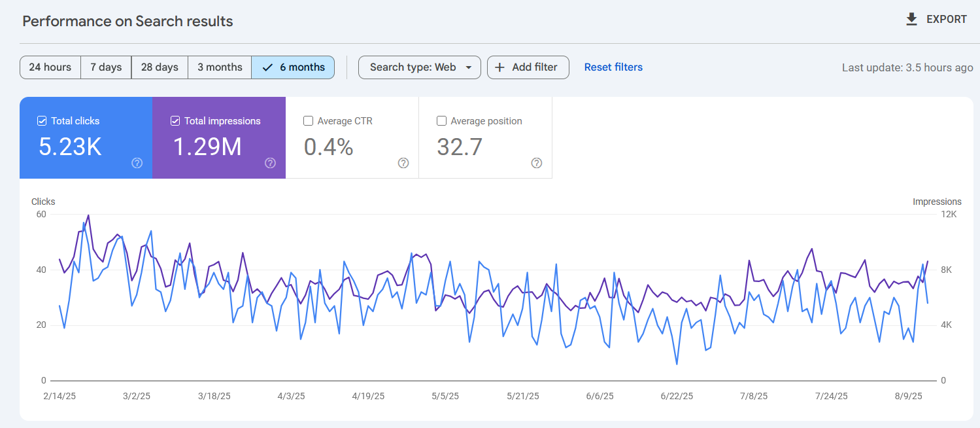The image size is (980, 428).
Task: Open help icon on Total clicks card
Action: click(137, 163)
